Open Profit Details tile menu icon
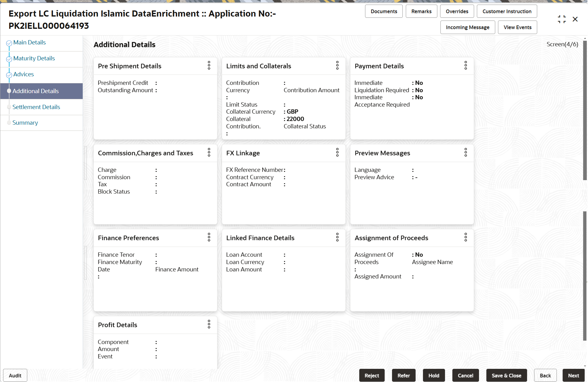Viewport: 588px width, 382px height. tap(209, 324)
